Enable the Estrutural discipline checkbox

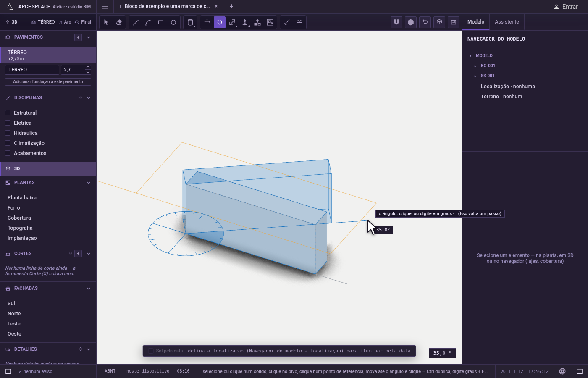pyautogui.click(x=8, y=113)
